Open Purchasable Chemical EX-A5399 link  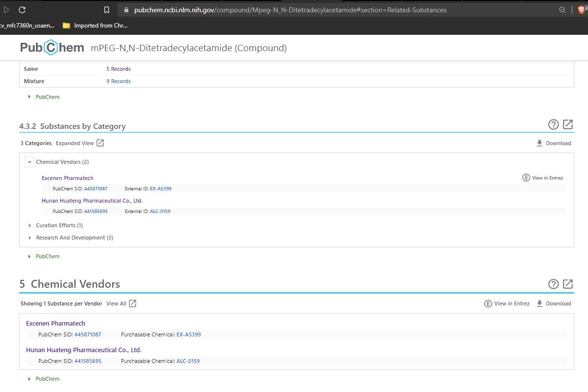click(189, 334)
